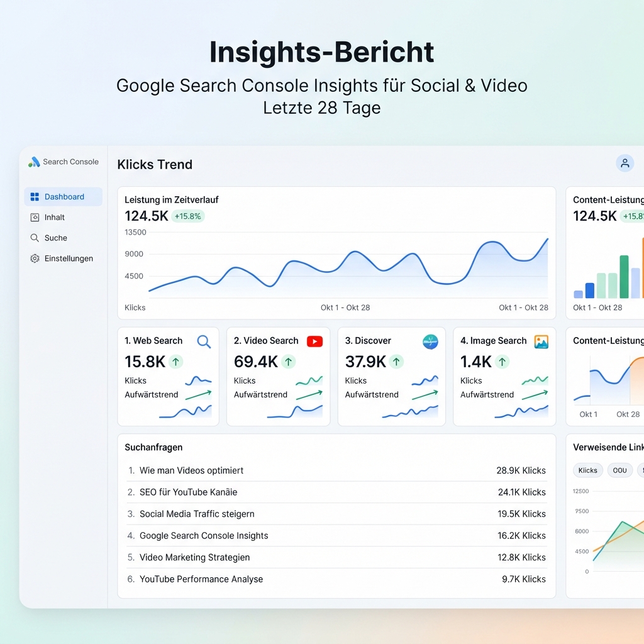Viewport: 644px width, 644px height.
Task: Click the up-arrow badge next to 37.9K
Action: [396, 362]
